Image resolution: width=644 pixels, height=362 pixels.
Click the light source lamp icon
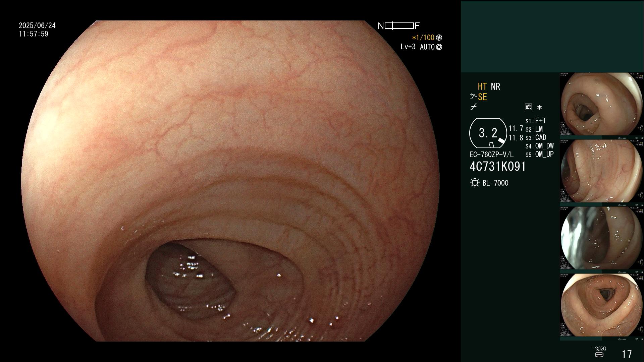475,183
